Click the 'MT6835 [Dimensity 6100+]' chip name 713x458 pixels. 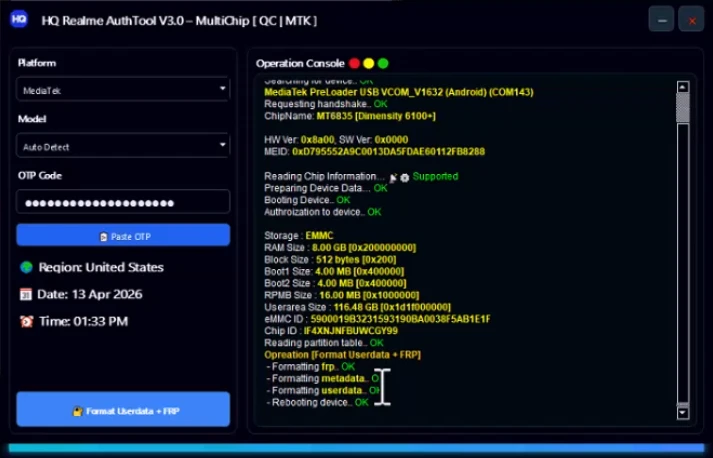coord(376,116)
